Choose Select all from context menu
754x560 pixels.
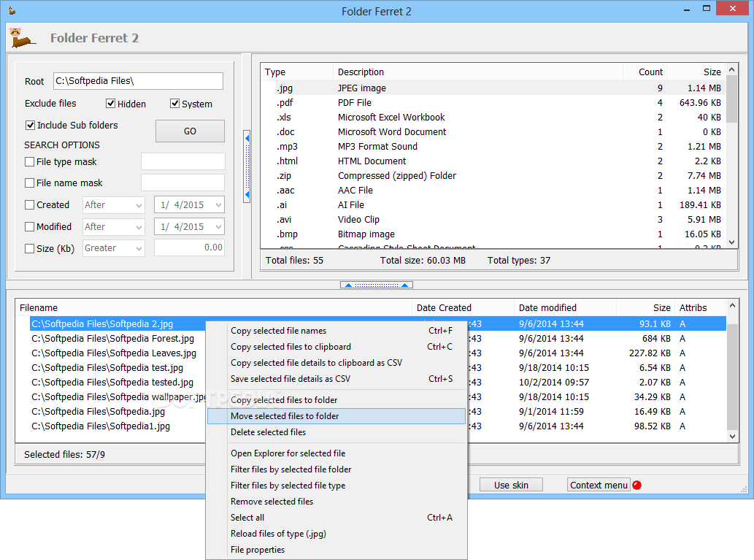pyautogui.click(x=336, y=518)
